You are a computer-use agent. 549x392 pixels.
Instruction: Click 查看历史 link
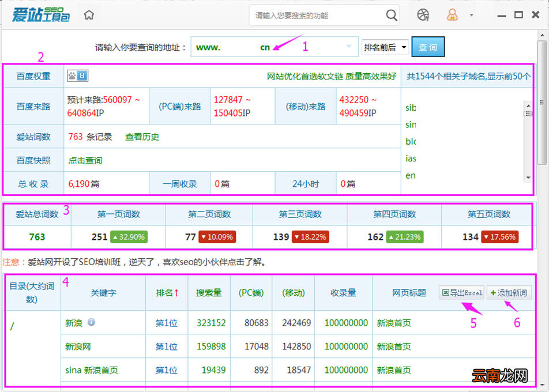142,137
